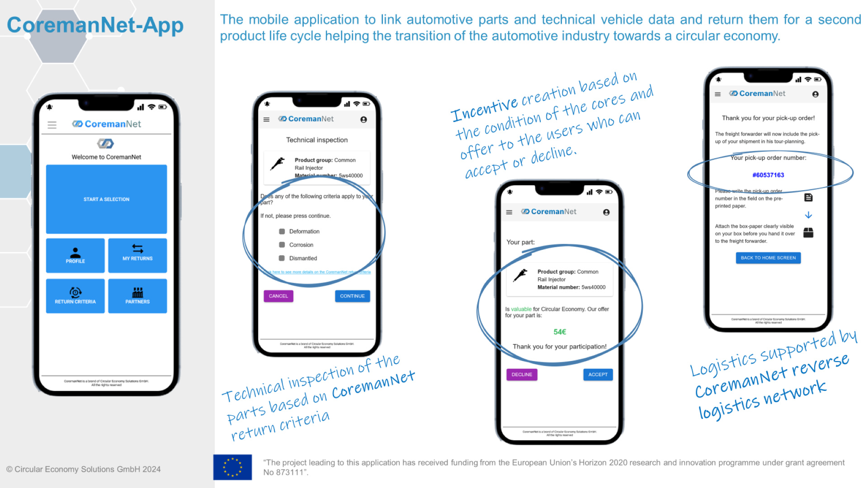Click the pick-up order number link #60537163

pyautogui.click(x=768, y=174)
